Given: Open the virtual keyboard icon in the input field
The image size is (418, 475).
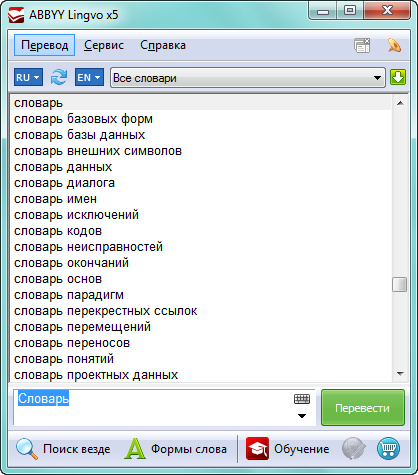Looking at the screenshot, I should (x=302, y=399).
